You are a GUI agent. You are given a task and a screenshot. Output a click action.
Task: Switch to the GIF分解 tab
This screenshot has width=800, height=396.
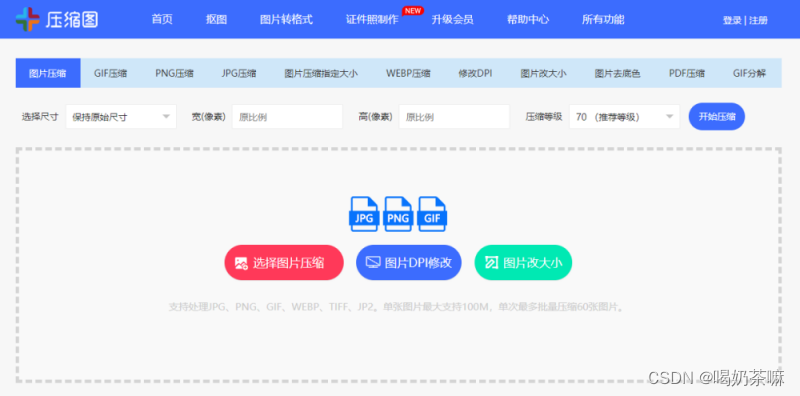(x=749, y=73)
